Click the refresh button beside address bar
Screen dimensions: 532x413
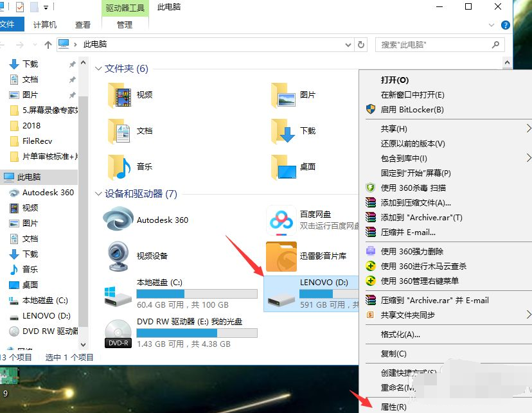coord(361,45)
